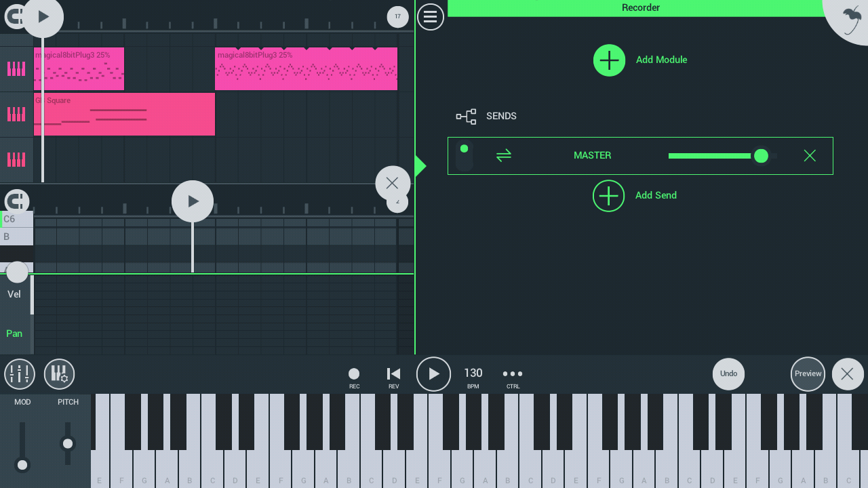Click the round handle above Vel
The height and width of the screenshot is (488, 868).
(17, 272)
